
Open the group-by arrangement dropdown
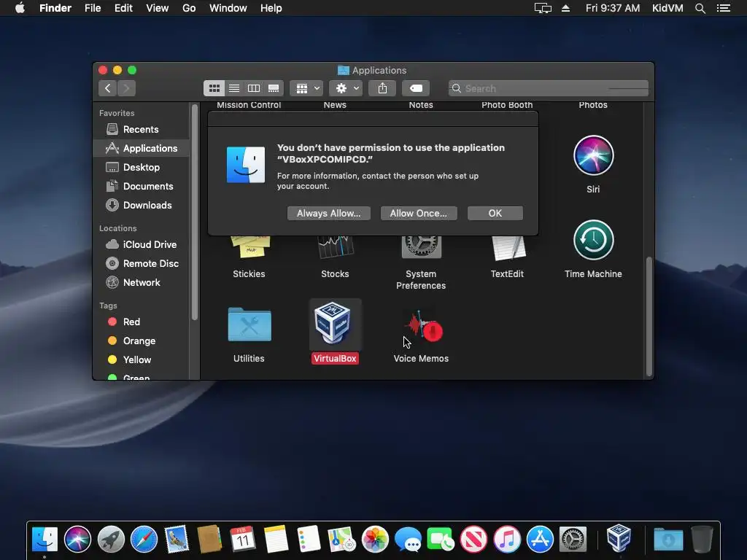[x=306, y=88]
